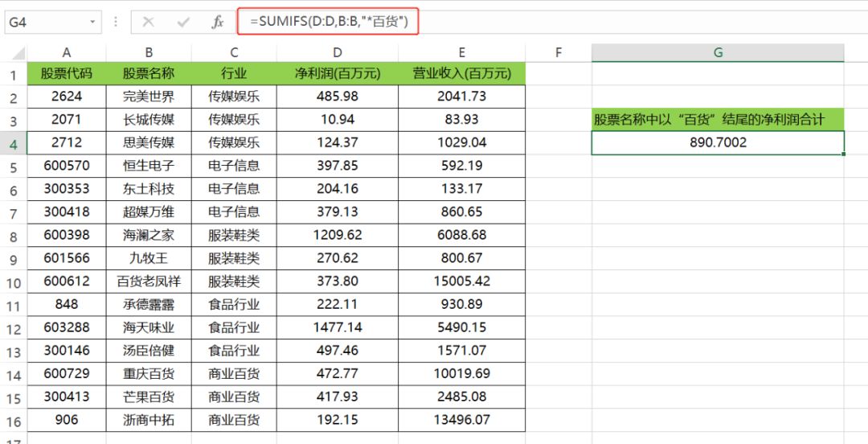The image size is (868, 444).
Task: Click the Select All corner triangle
Action: click(x=18, y=54)
